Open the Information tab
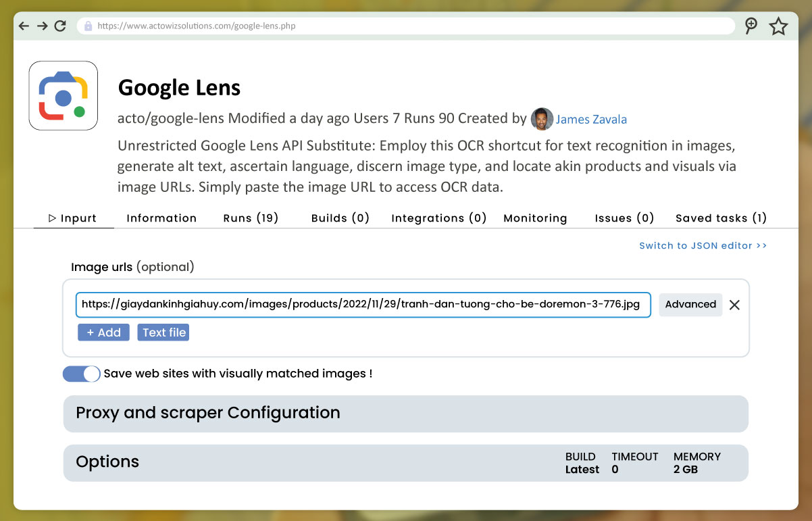The image size is (812, 521). tap(161, 218)
